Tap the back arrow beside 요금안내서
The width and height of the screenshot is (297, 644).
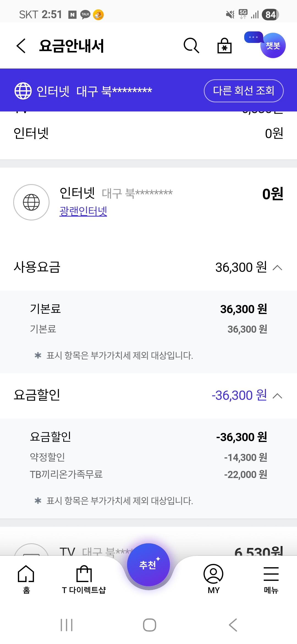click(x=21, y=46)
